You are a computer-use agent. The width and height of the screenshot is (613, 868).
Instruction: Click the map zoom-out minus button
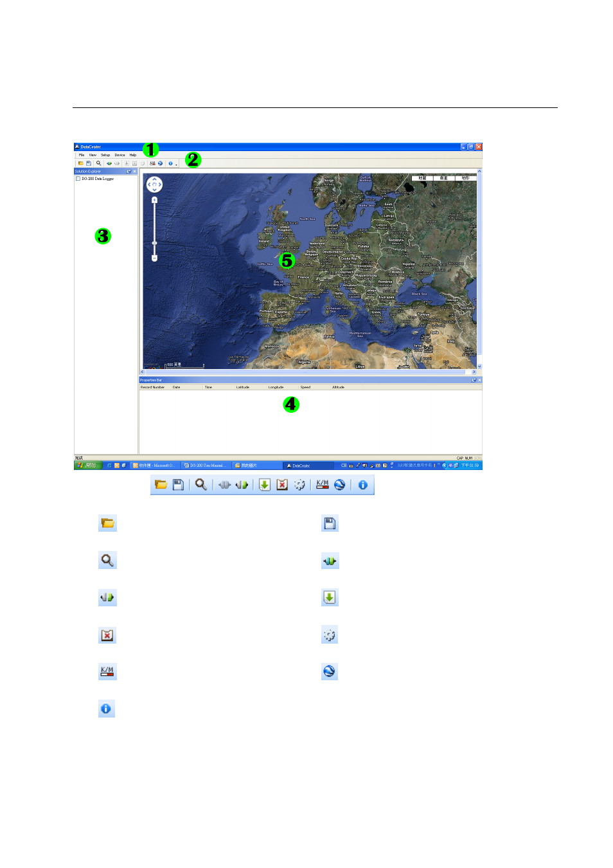pos(154,258)
